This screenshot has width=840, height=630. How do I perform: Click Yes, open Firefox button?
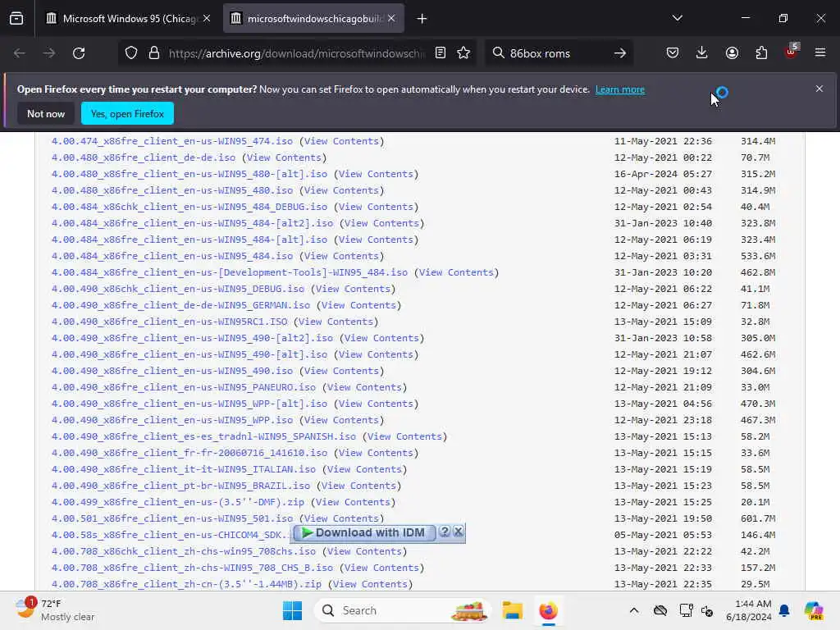pyautogui.click(x=127, y=113)
